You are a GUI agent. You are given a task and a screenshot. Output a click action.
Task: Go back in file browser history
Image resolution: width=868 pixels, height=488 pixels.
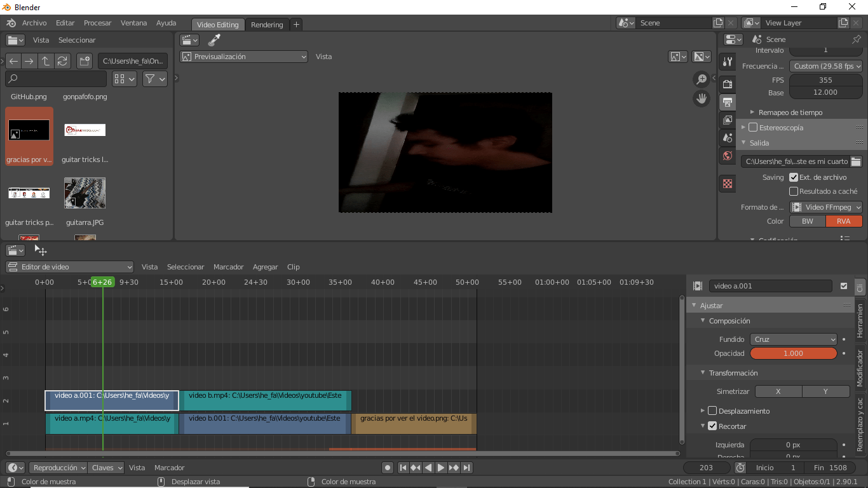[x=13, y=61]
